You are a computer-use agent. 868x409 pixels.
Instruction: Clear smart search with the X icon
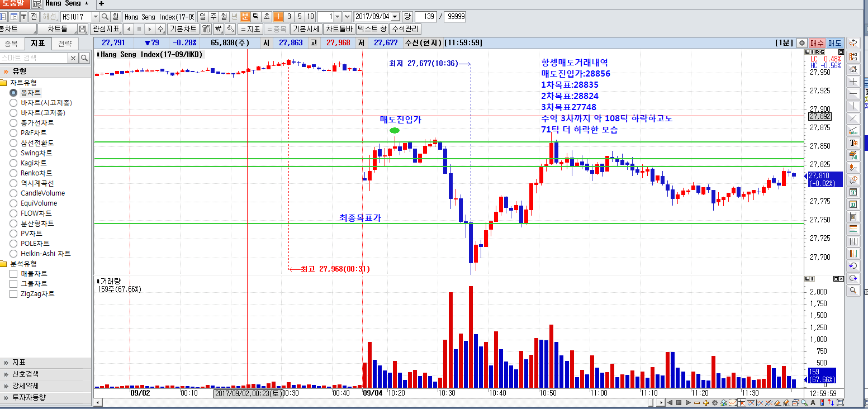(73, 58)
